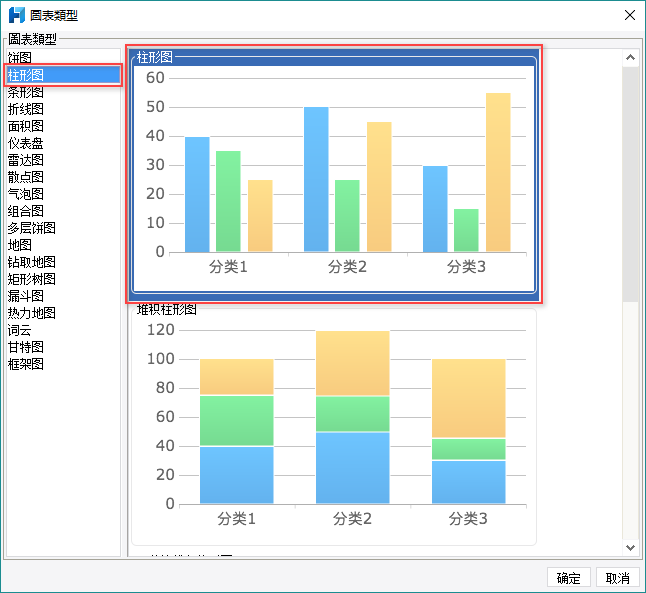Screen dimensions: 646x593
Task: Pick 雷达图 from the list
Action: tap(63, 160)
